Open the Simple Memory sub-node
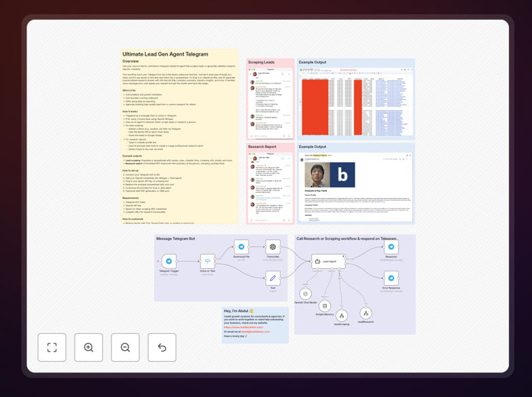The image size is (532, 397). [325, 306]
